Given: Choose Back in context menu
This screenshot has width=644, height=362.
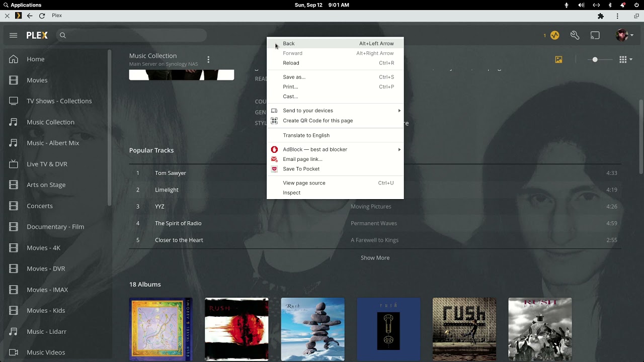Looking at the screenshot, I should click(x=335, y=44).
